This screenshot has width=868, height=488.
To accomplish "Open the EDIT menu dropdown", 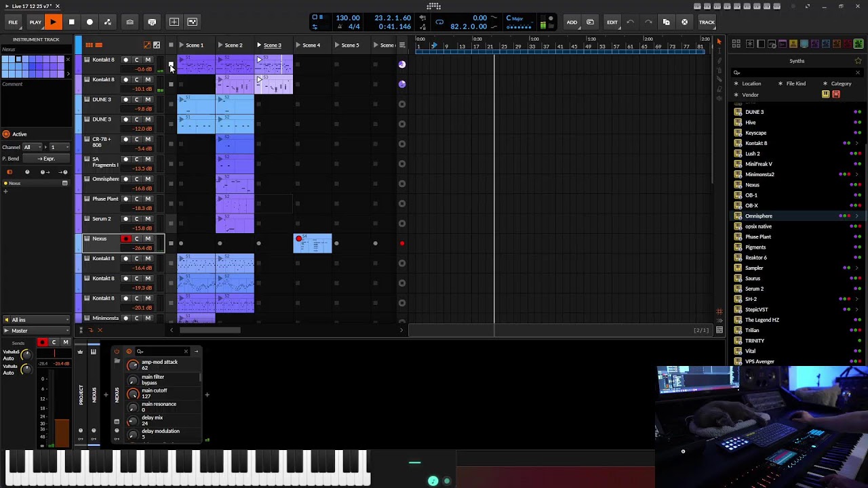I will point(612,22).
